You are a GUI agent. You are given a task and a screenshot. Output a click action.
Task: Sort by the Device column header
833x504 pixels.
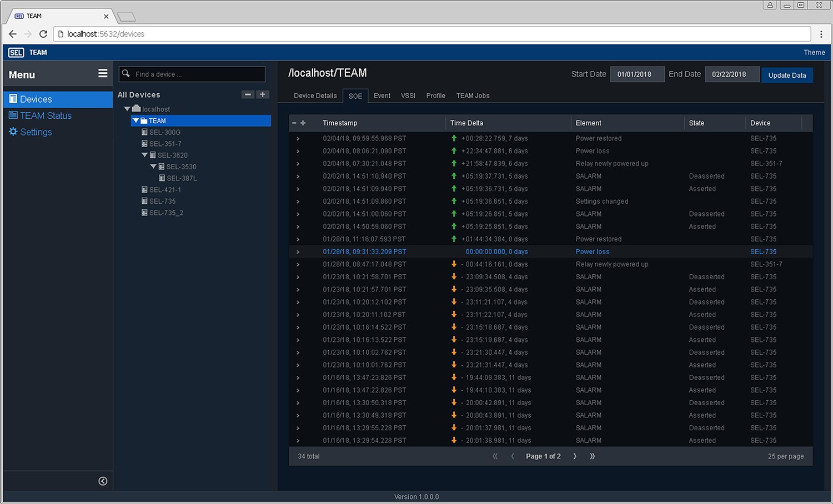(x=760, y=123)
